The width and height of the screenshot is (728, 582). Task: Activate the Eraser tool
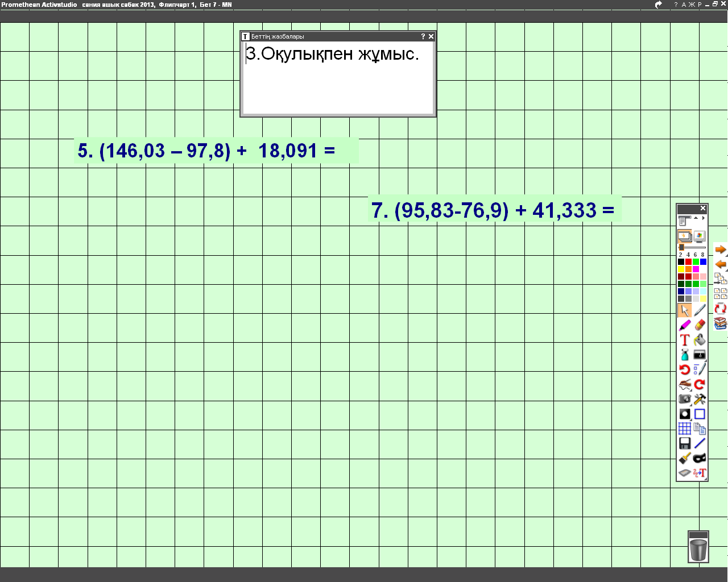click(x=700, y=325)
